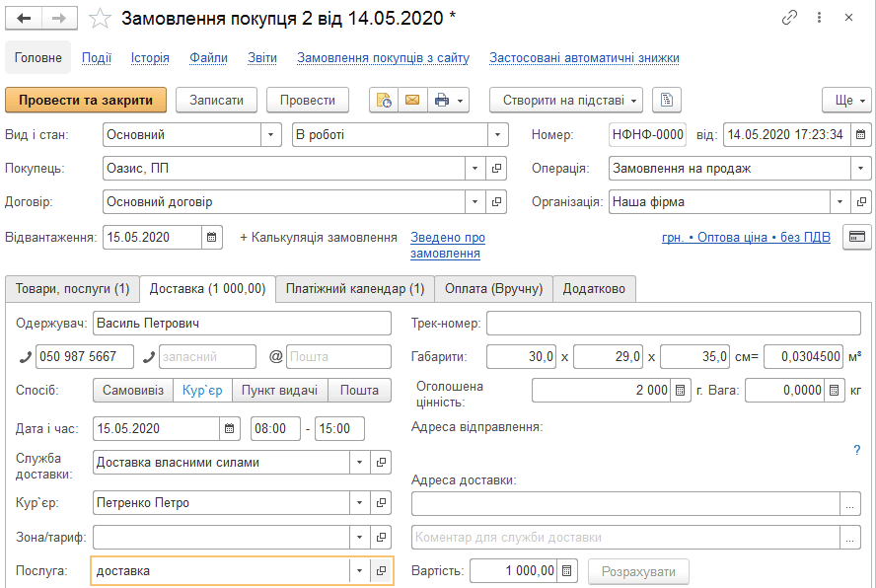This screenshot has width=876, height=588.
Task: Open calculator for Оголошена цінність field
Action: 680,390
